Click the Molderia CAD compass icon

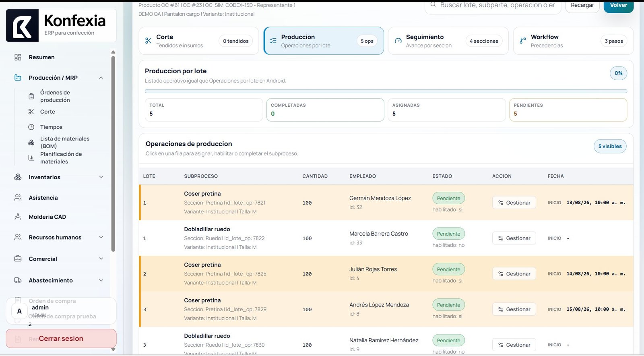tap(18, 217)
